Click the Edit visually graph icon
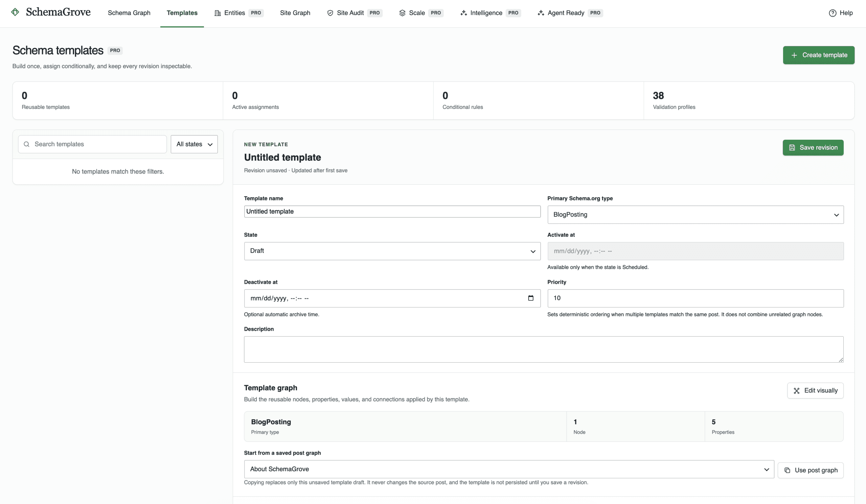This screenshot has height=504, width=866. [x=797, y=391]
